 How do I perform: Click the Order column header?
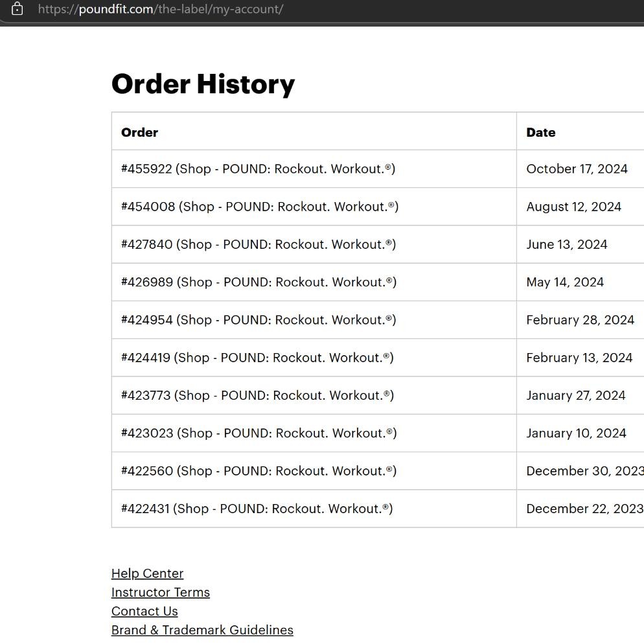(140, 132)
